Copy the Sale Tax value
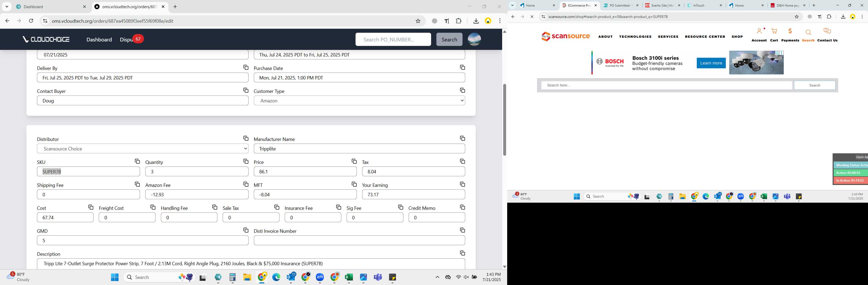The width and height of the screenshot is (868, 285). tap(277, 207)
